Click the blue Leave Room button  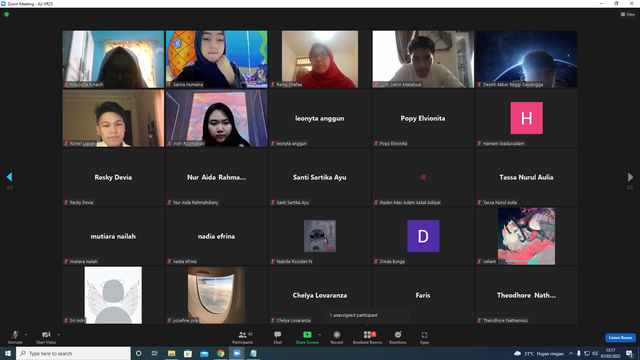pos(620,338)
